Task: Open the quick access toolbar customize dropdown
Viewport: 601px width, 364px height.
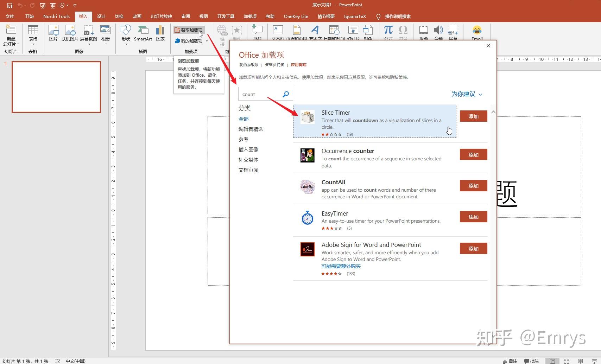Action: (x=75, y=5)
